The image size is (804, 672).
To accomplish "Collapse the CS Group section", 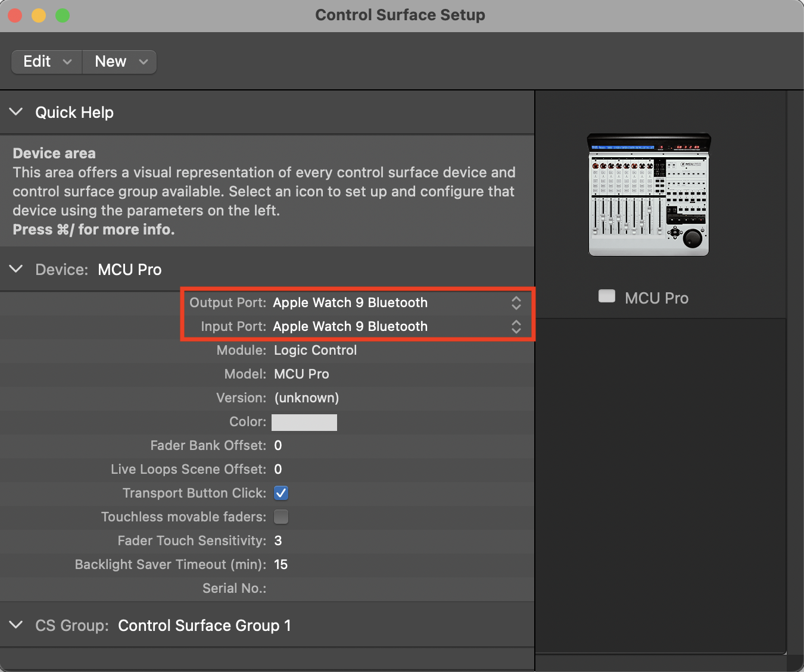I will pyautogui.click(x=16, y=625).
